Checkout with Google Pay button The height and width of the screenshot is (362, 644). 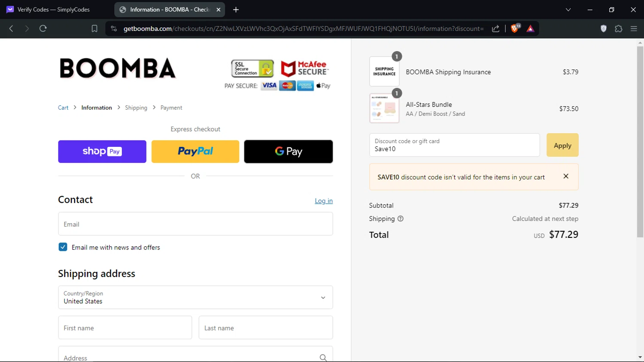289,152
